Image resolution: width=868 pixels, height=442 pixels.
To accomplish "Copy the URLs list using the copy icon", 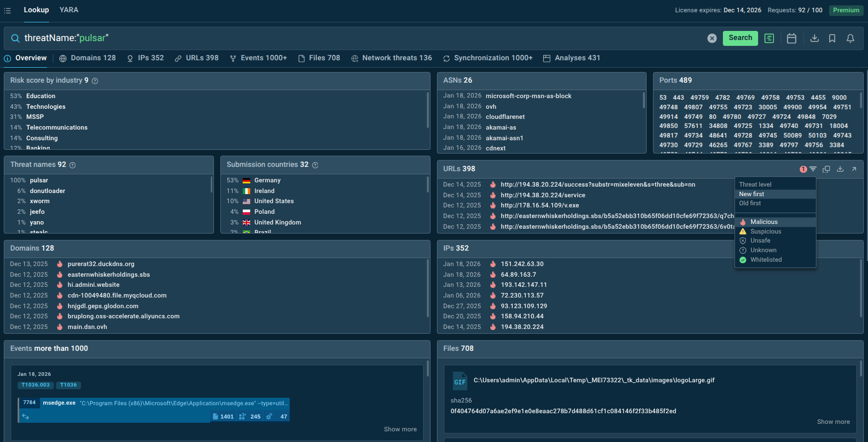I will (x=826, y=169).
